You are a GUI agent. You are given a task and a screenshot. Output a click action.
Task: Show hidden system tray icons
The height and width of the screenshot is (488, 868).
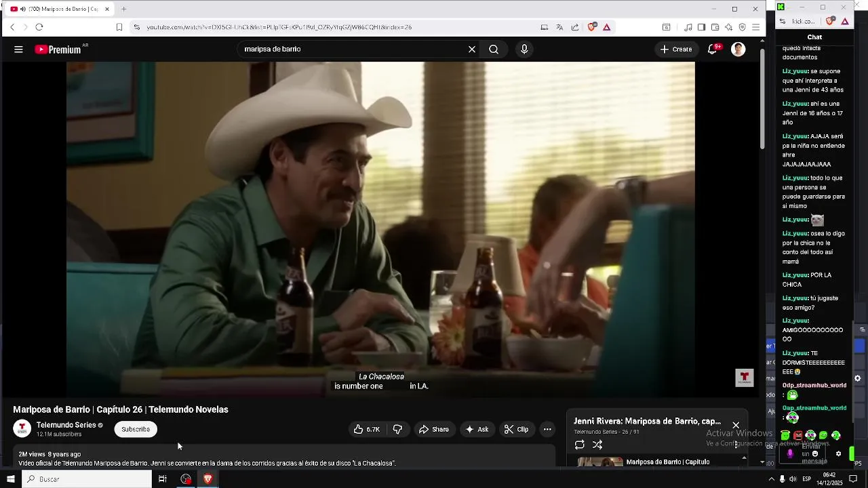[771, 479]
